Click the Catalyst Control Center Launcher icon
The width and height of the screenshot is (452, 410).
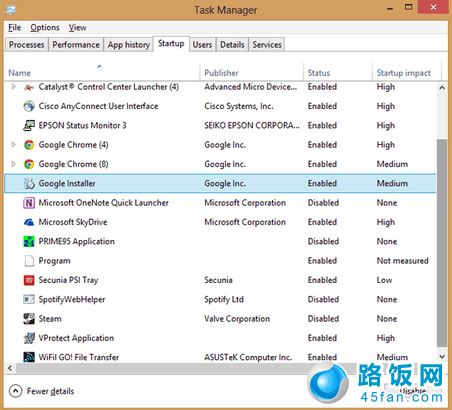29,87
